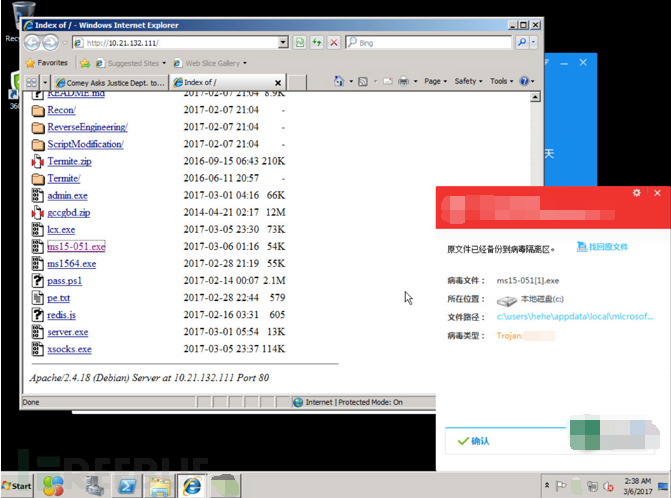Image resolution: width=671 pixels, height=498 pixels.
Task: Go forward with IE forward arrow
Action: [50, 42]
